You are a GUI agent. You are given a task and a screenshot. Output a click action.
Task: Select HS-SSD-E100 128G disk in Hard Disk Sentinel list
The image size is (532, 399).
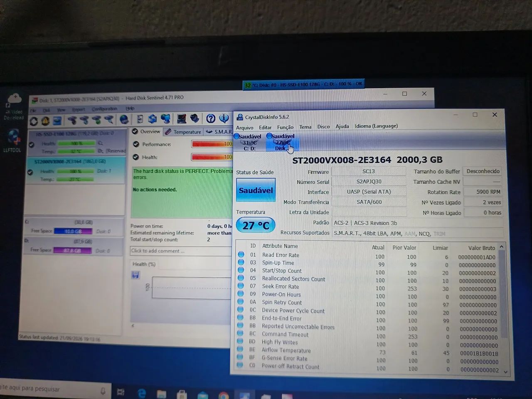tap(76, 143)
